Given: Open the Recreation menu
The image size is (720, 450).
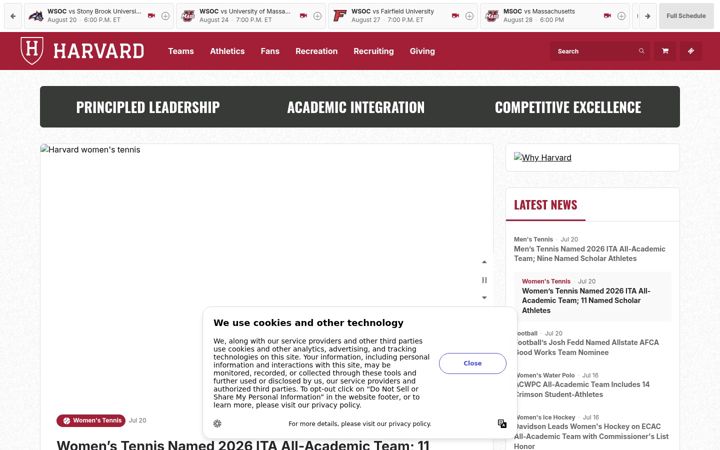Looking at the screenshot, I should pyautogui.click(x=316, y=51).
